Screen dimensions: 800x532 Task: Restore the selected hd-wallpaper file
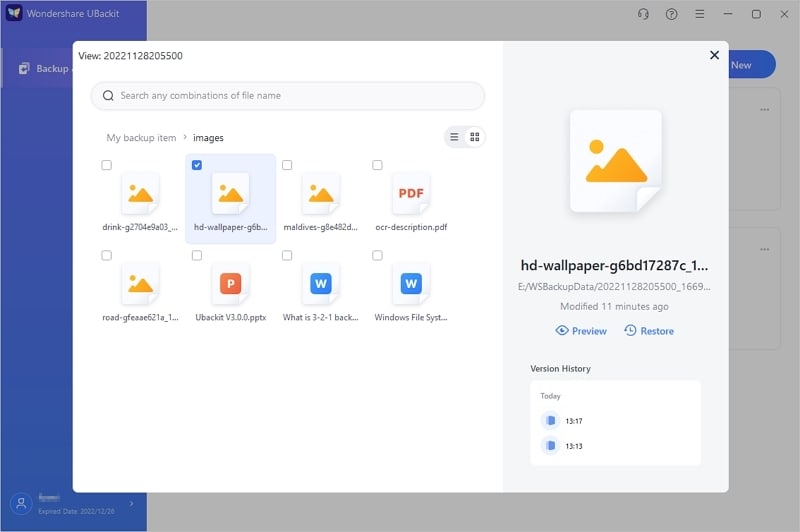[x=649, y=331]
